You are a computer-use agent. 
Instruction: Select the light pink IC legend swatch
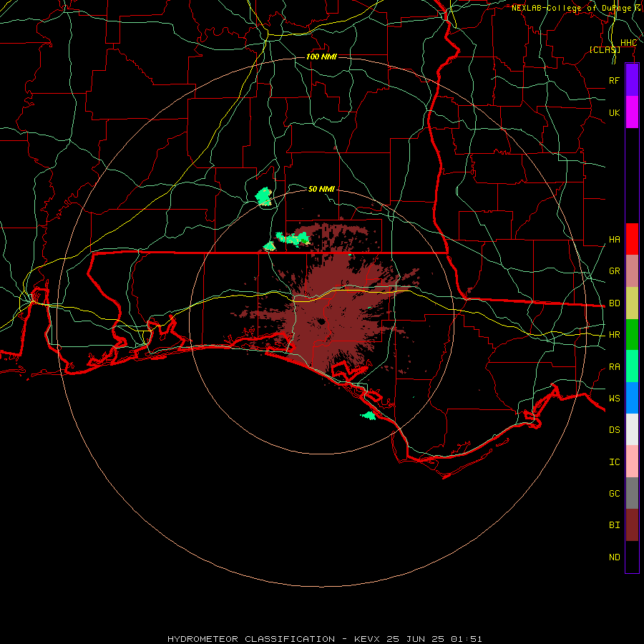(x=632, y=462)
